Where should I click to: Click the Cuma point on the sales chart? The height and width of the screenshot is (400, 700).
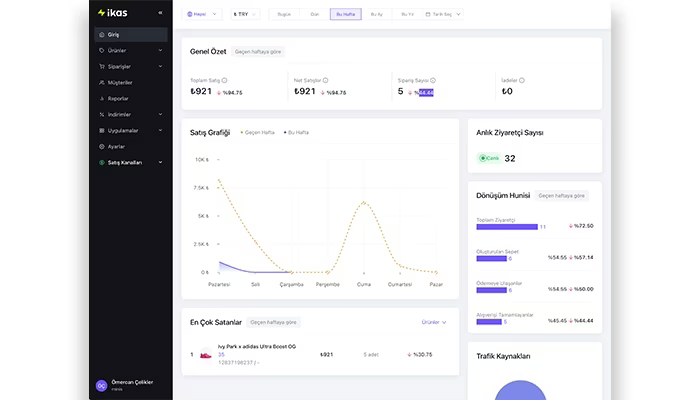364,202
